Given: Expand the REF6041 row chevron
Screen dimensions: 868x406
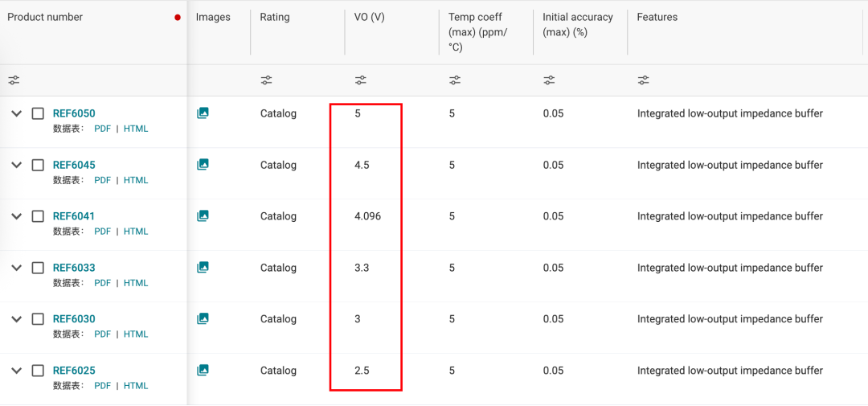Looking at the screenshot, I should [16, 216].
